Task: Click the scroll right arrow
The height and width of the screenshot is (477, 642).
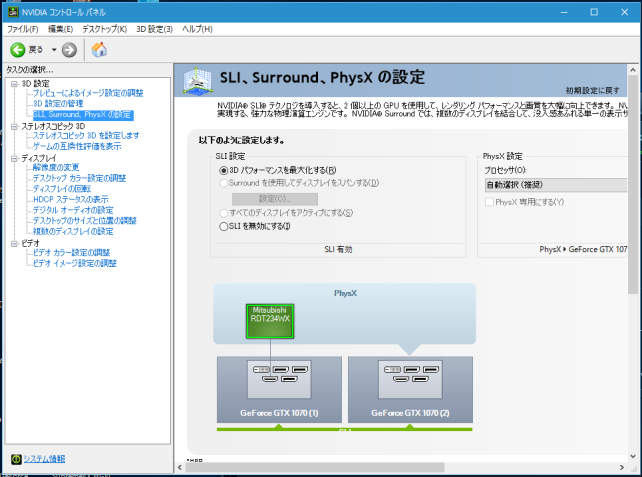Action: tap(622, 467)
